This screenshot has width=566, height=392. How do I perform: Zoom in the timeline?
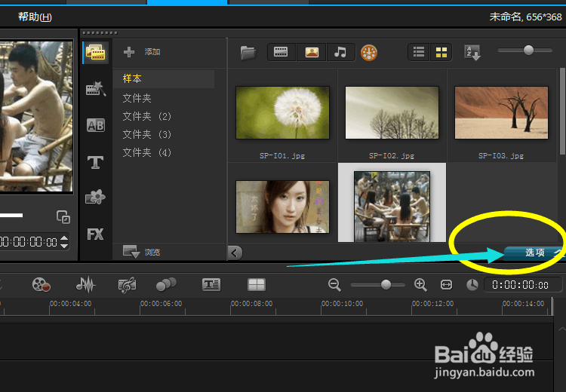420,284
